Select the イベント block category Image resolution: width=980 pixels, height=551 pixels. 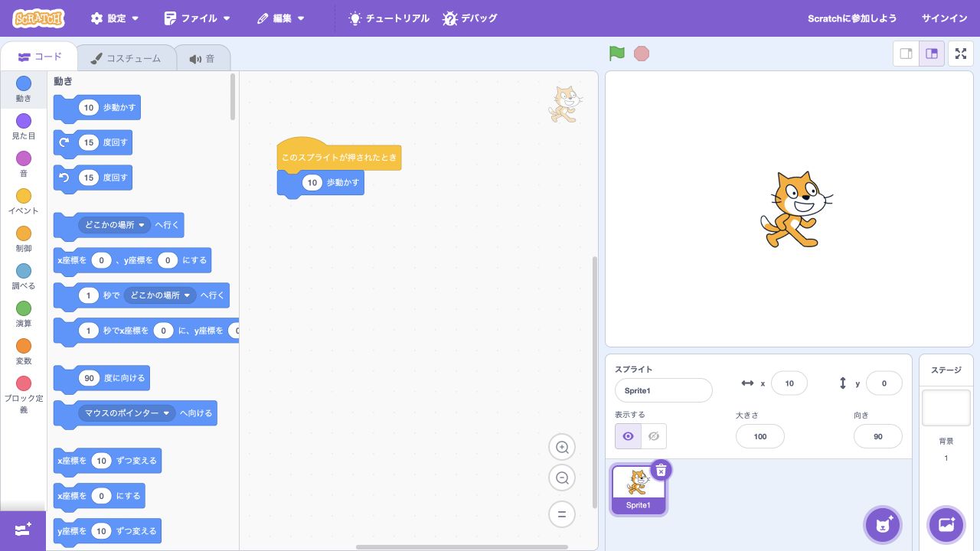tap(24, 202)
